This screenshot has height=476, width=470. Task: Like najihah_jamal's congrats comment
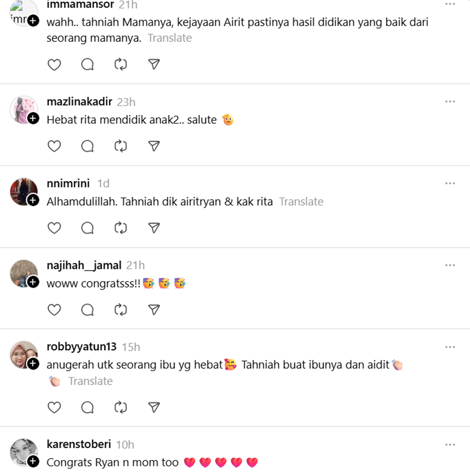point(54,310)
